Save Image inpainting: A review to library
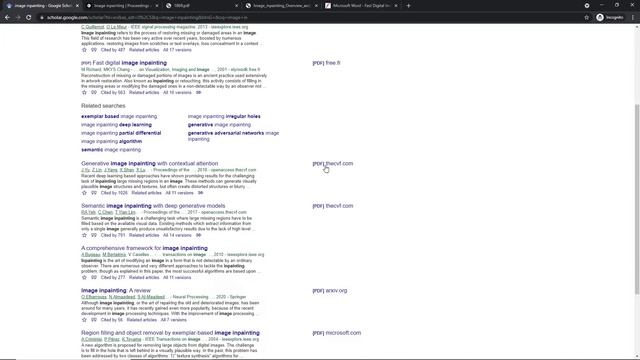The width and height of the screenshot is (640, 360). tap(84, 320)
